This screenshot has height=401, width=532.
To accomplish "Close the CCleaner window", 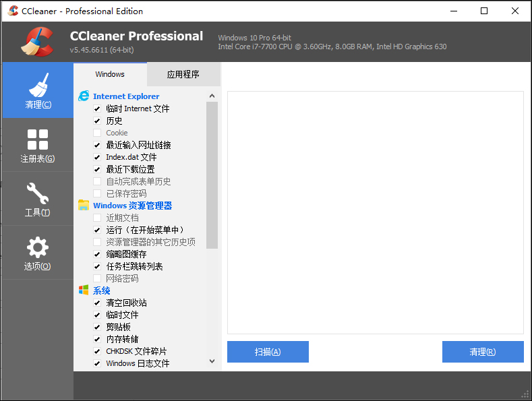I will pyautogui.click(x=515, y=11).
